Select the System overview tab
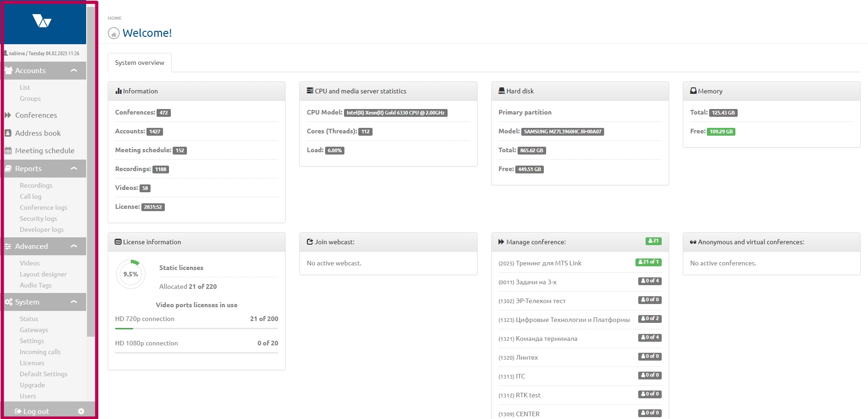 pyautogui.click(x=140, y=63)
